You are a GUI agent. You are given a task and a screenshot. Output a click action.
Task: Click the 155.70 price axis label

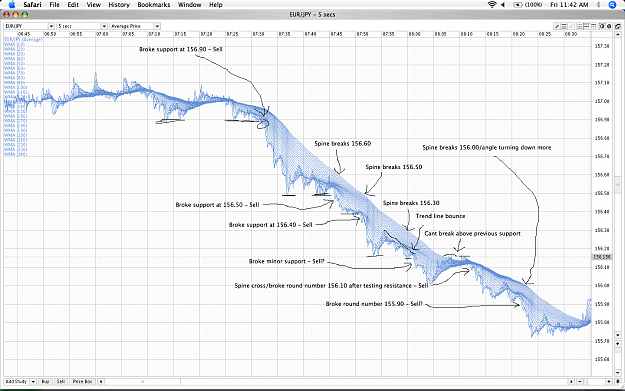tap(602, 341)
